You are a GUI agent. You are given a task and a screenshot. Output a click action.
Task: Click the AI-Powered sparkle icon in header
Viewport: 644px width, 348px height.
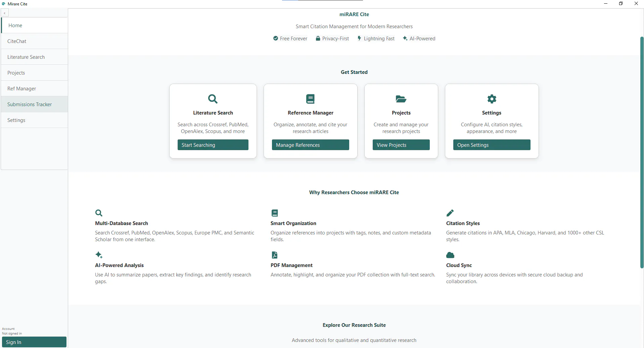coord(405,38)
